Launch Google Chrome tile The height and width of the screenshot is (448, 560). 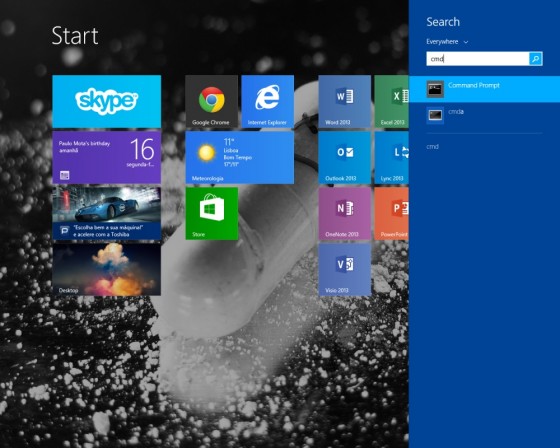pos(211,101)
